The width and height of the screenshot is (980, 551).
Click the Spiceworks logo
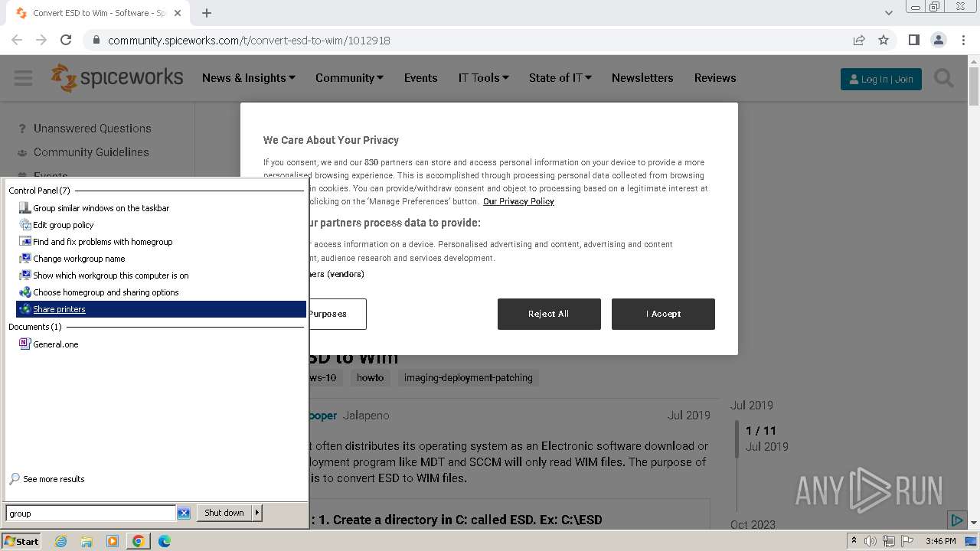(x=117, y=78)
